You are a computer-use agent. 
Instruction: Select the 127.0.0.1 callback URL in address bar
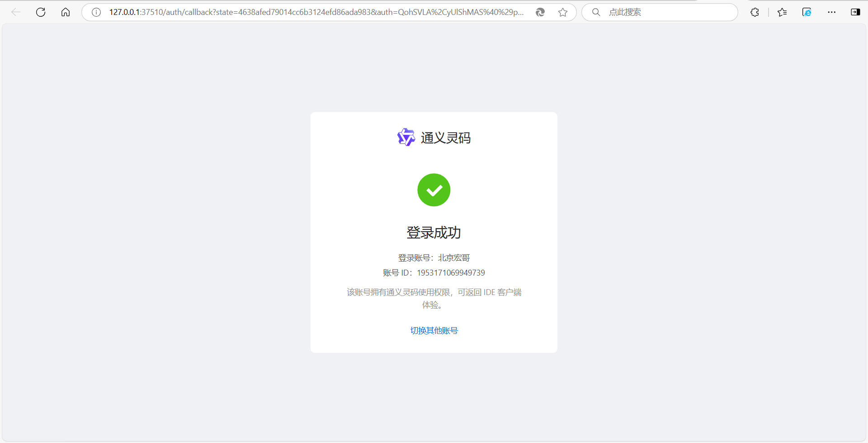tap(316, 12)
